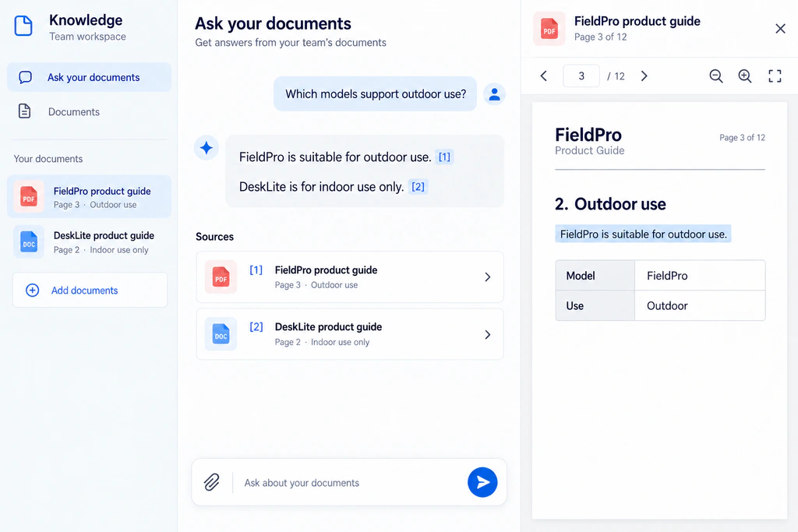The width and height of the screenshot is (798, 532).
Task: Click the Add documents button
Action: point(90,290)
